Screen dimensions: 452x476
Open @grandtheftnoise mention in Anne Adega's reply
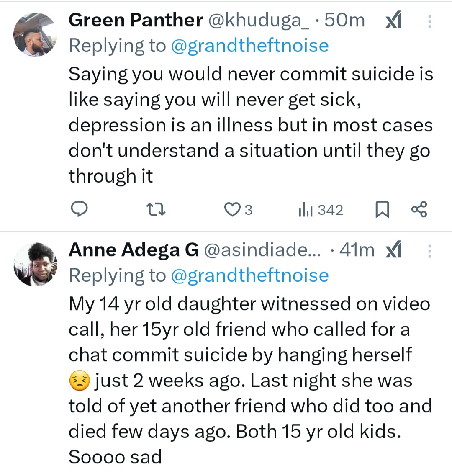[250, 275]
